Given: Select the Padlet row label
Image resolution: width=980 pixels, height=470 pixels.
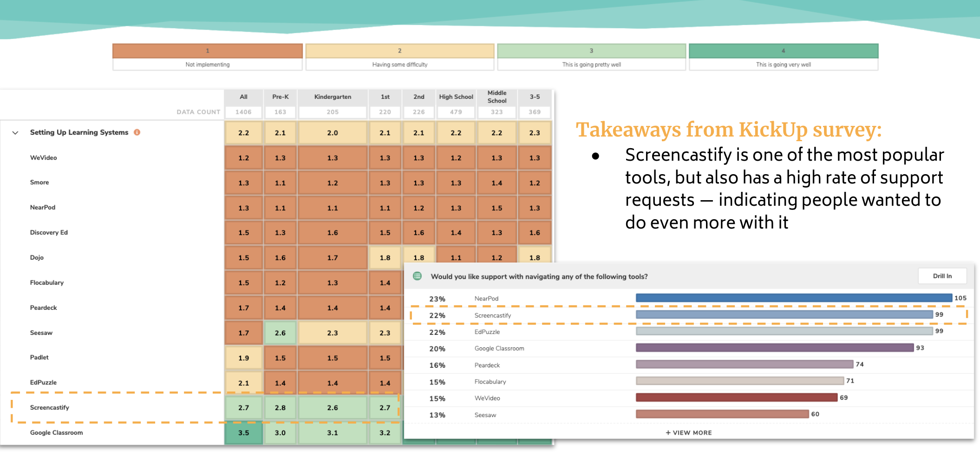Looking at the screenshot, I should click(39, 358).
